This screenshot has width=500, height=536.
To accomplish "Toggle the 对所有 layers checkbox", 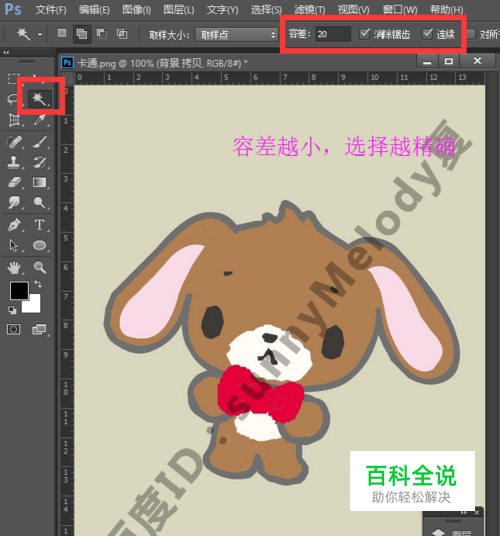I will 471,34.
